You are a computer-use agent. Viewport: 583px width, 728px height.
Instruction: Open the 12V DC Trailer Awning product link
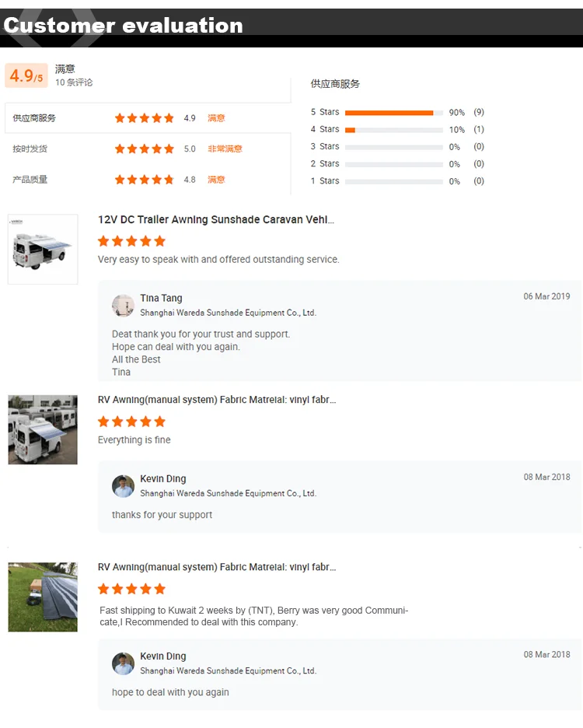[x=216, y=220]
